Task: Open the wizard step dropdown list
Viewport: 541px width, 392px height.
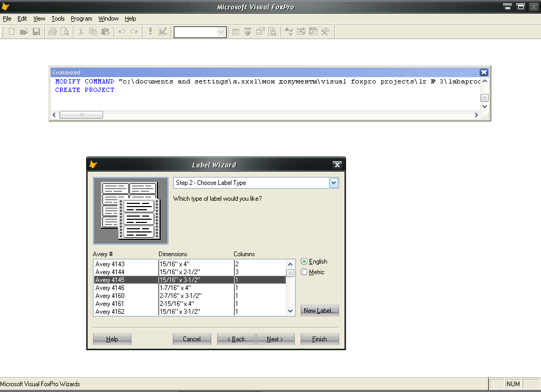Action: (334, 183)
